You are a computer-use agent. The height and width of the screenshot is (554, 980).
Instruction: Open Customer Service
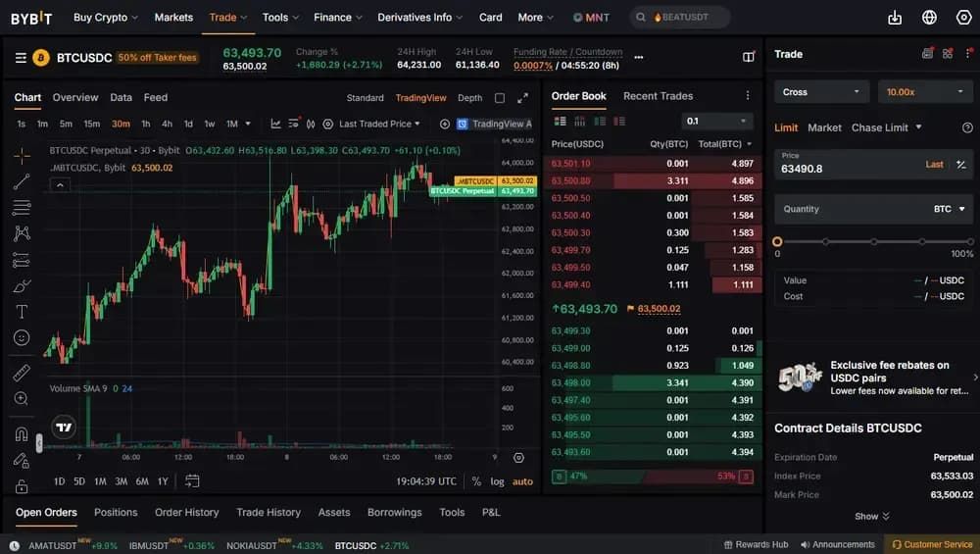pyautogui.click(x=932, y=544)
